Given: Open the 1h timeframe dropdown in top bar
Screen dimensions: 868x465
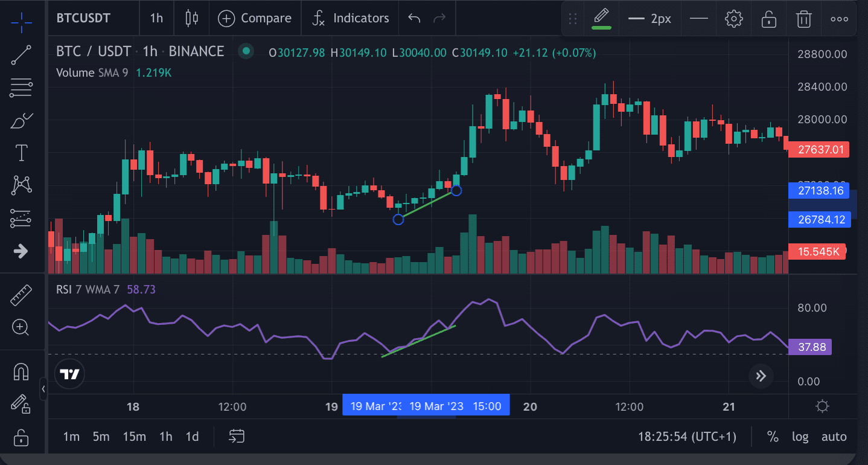Looking at the screenshot, I should 156,18.
